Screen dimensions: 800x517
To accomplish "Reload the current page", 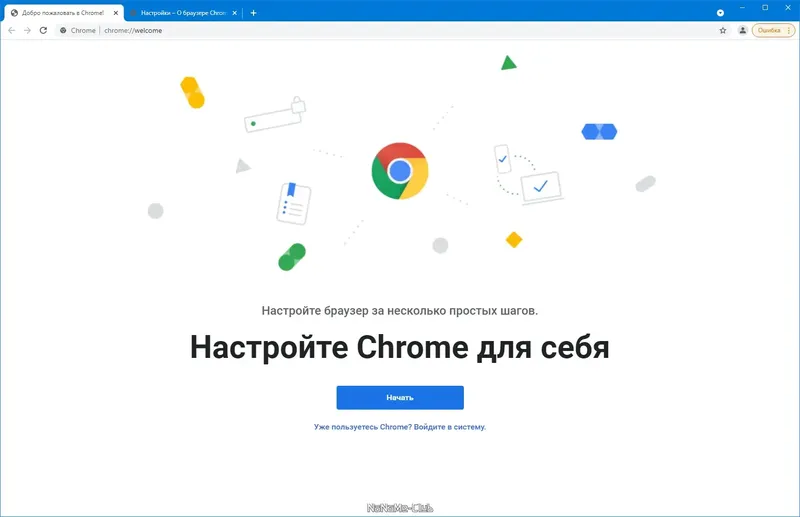I will [x=43, y=31].
